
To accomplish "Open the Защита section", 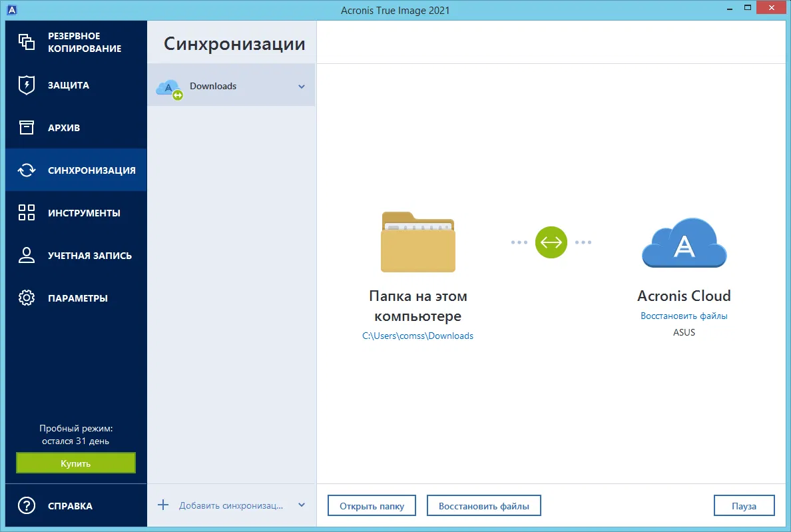I will (x=76, y=85).
